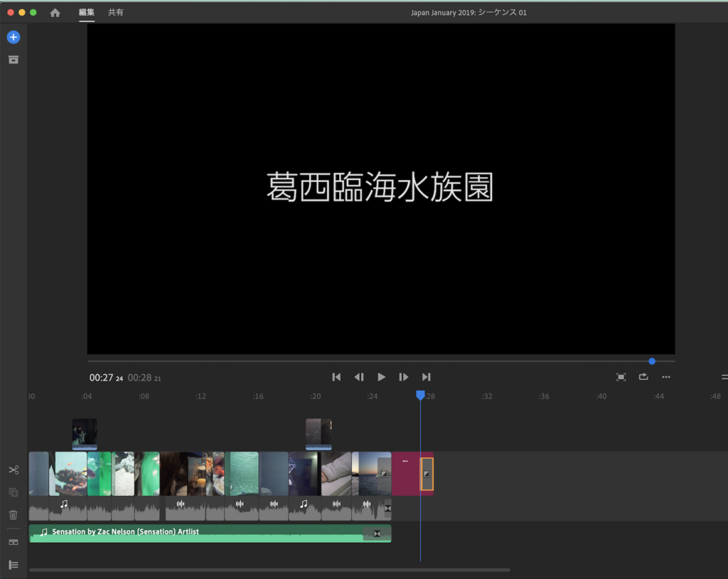Click the duplicate clip icon
This screenshot has height=579, width=728.
pyautogui.click(x=14, y=492)
